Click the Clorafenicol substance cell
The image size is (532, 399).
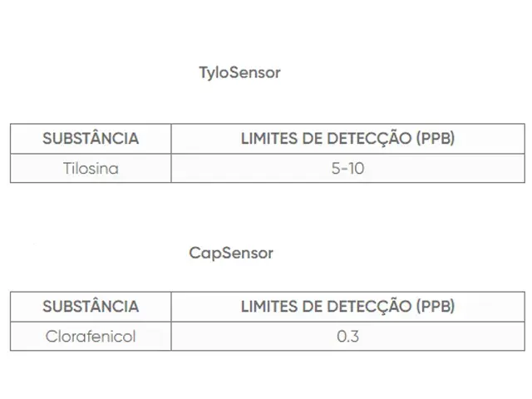[91, 336]
